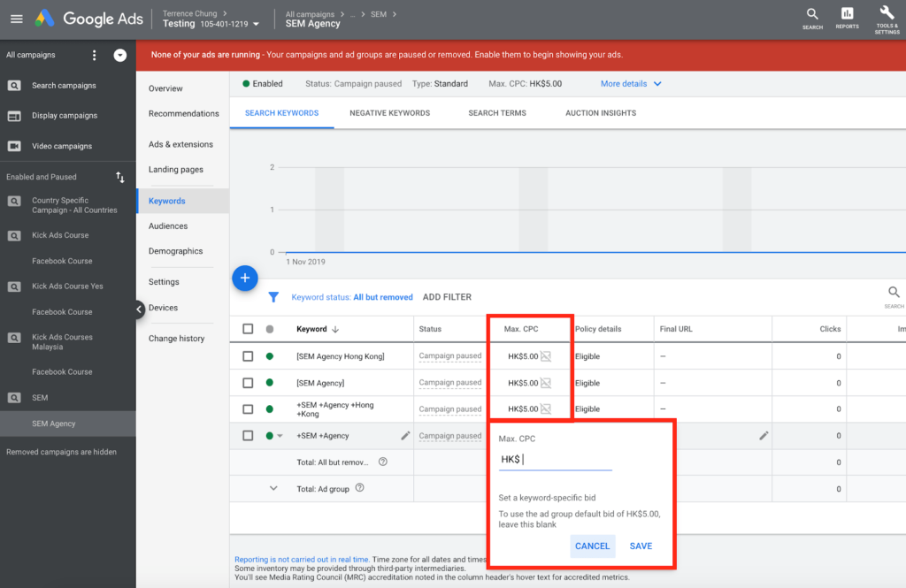906x588 pixels.
Task: Open the Search tool in top bar
Action: [812, 19]
